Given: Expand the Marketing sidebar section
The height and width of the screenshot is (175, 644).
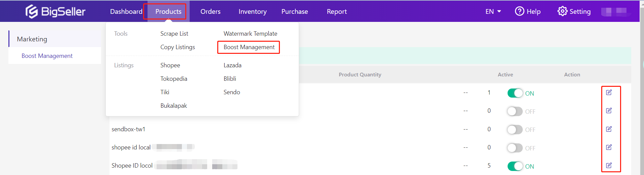Looking at the screenshot, I should (x=32, y=39).
